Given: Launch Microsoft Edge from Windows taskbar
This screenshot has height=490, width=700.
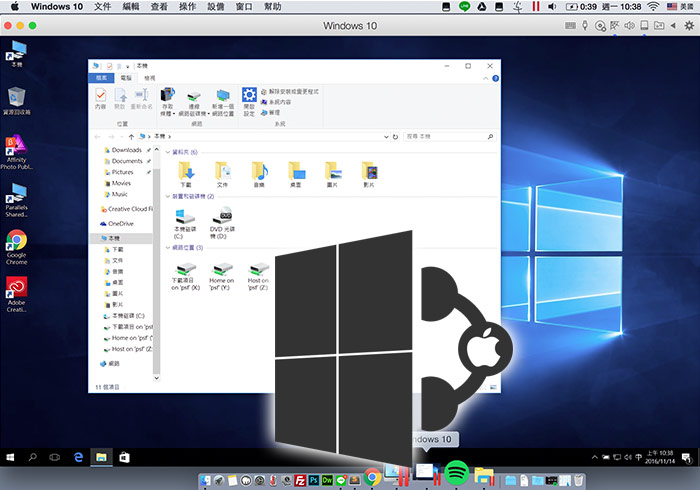Looking at the screenshot, I should [x=79, y=457].
